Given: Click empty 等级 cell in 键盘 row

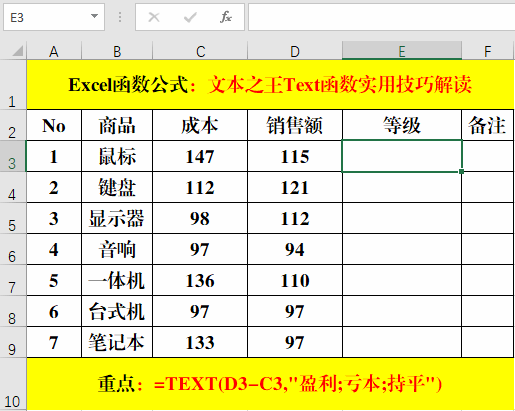Looking at the screenshot, I should click(402, 187).
